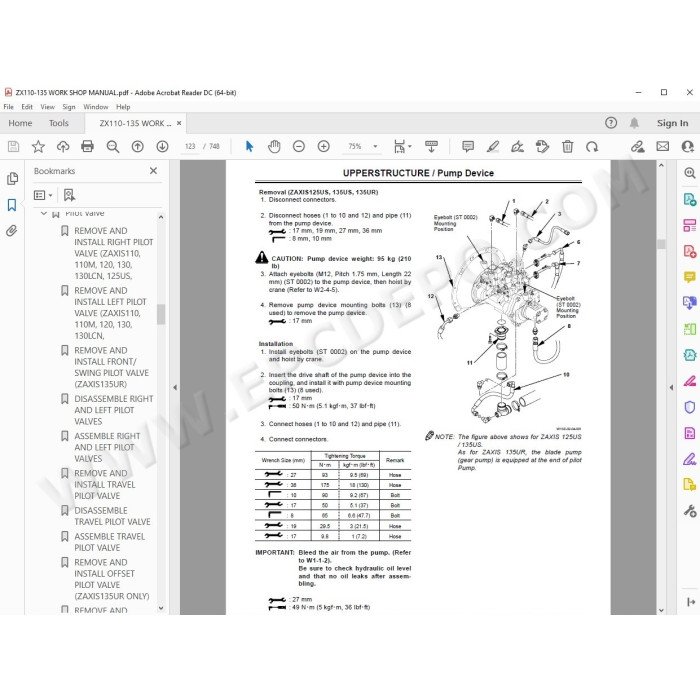Close the Bookmarks panel
The height and width of the screenshot is (700, 700).
pos(153,171)
